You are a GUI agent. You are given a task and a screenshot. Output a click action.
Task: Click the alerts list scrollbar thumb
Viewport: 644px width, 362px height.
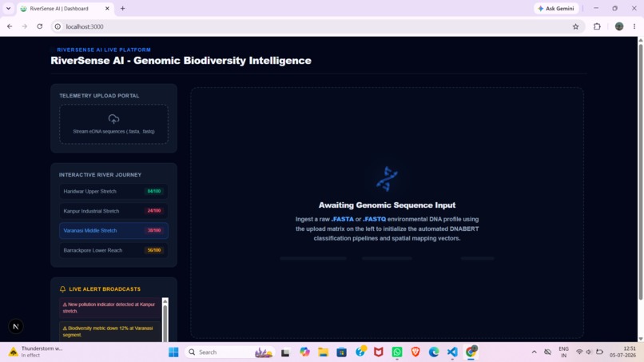(165, 323)
